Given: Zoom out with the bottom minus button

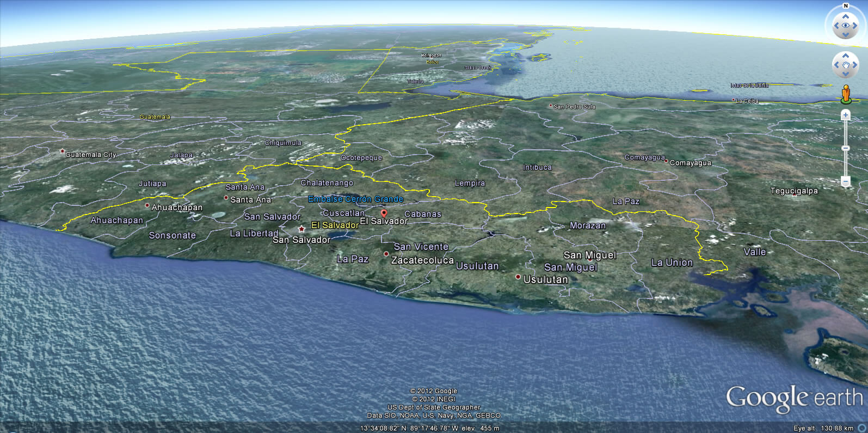Looking at the screenshot, I should tap(846, 181).
